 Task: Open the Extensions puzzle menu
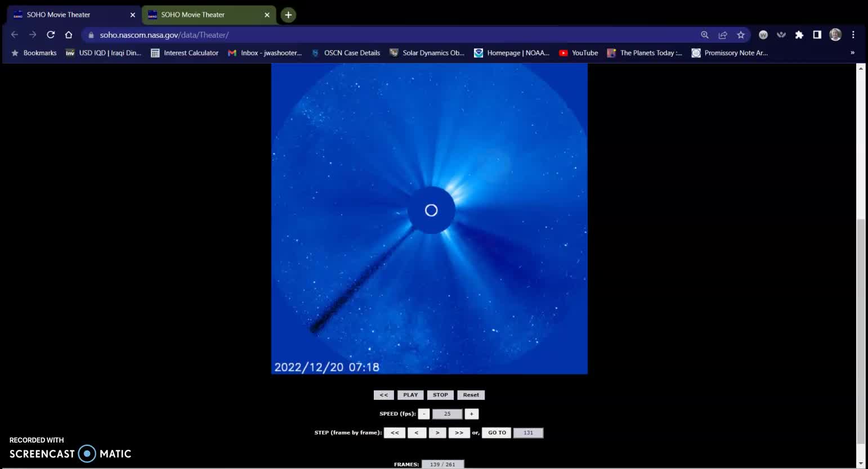click(799, 35)
